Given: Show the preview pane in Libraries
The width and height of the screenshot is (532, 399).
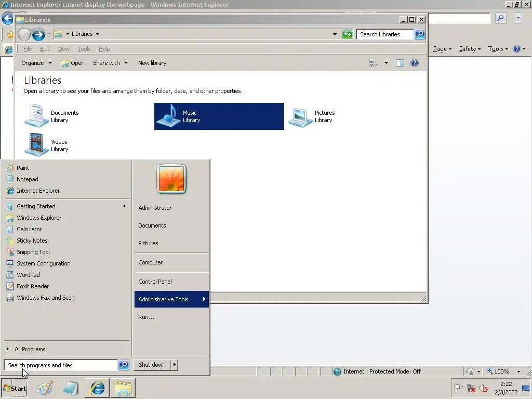Looking at the screenshot, I should (400, 63).
